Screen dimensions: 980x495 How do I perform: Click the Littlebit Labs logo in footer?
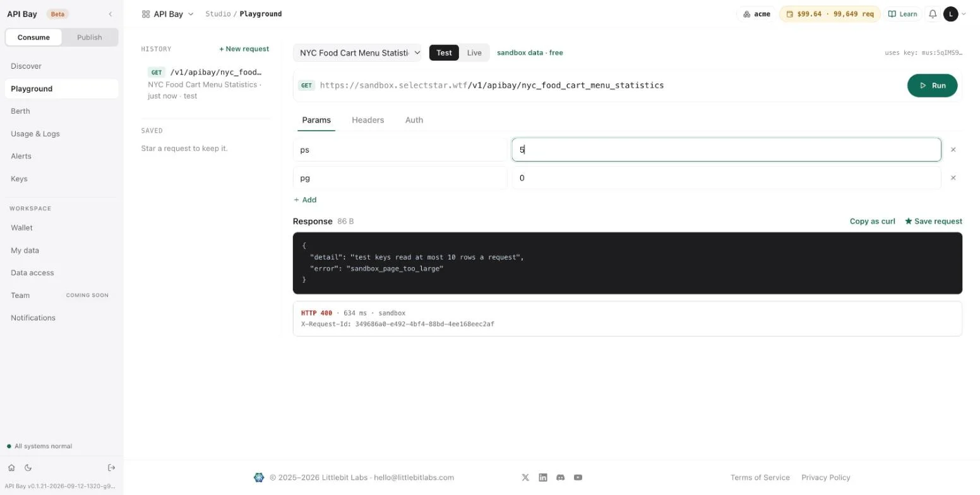pyautogui.click(x=259, y=477)
